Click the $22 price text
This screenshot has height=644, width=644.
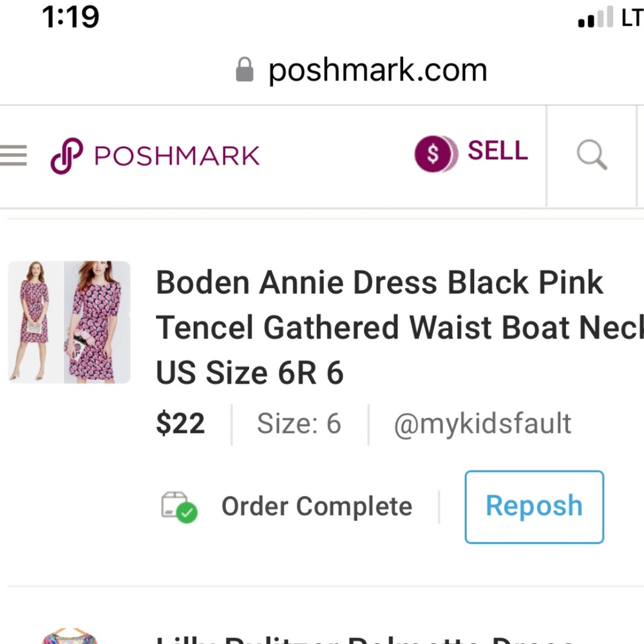180,423
